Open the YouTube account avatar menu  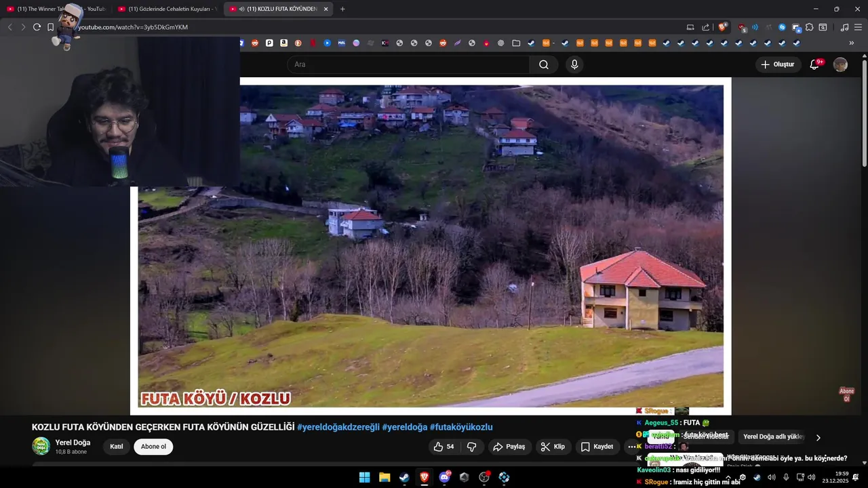(840, 64)
